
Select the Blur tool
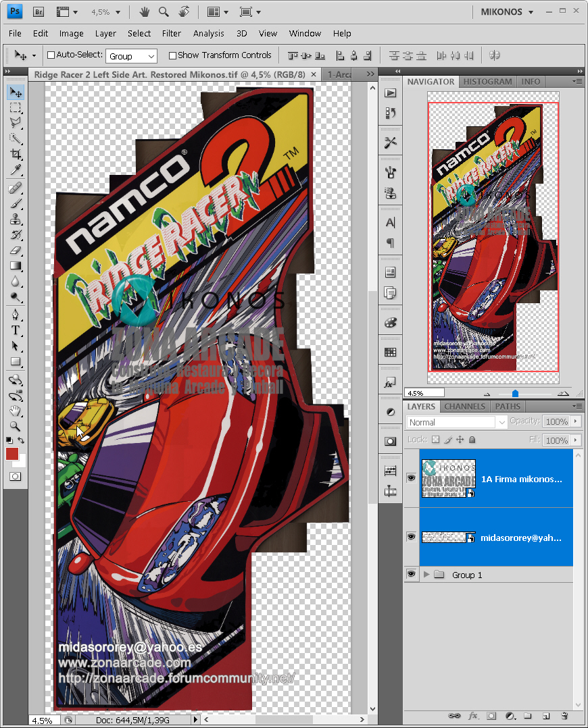pyautogui.click(x=16, y=282)
